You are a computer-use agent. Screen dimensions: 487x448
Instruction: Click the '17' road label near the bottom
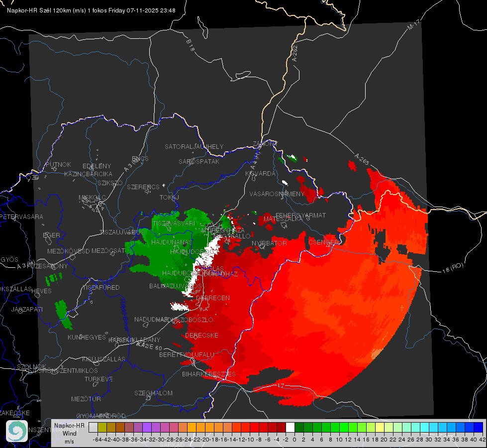pyautogui.click(x=281, y=386)
